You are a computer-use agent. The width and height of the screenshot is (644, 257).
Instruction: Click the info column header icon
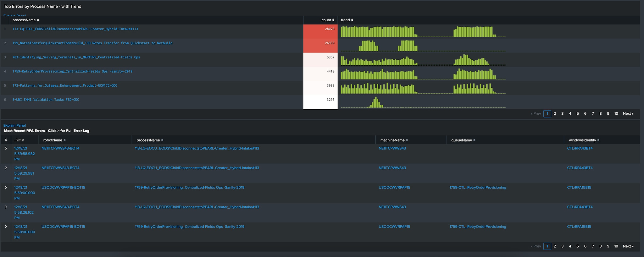coord(6,140)
